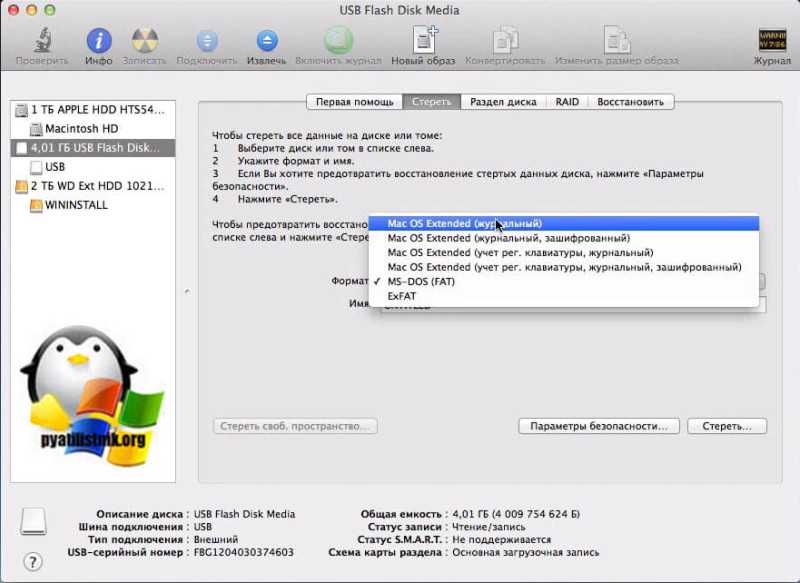
Task: Eject disk with Извлечь icon
Action: (267, 41)
